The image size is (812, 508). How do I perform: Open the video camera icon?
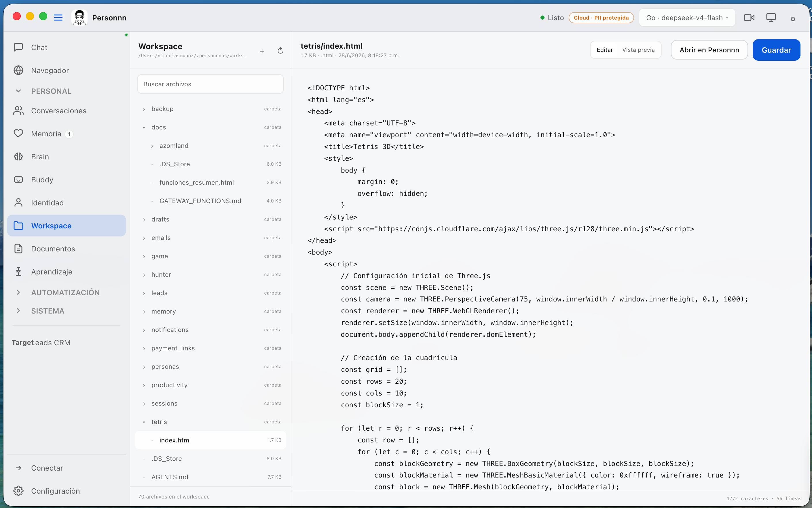749,18
